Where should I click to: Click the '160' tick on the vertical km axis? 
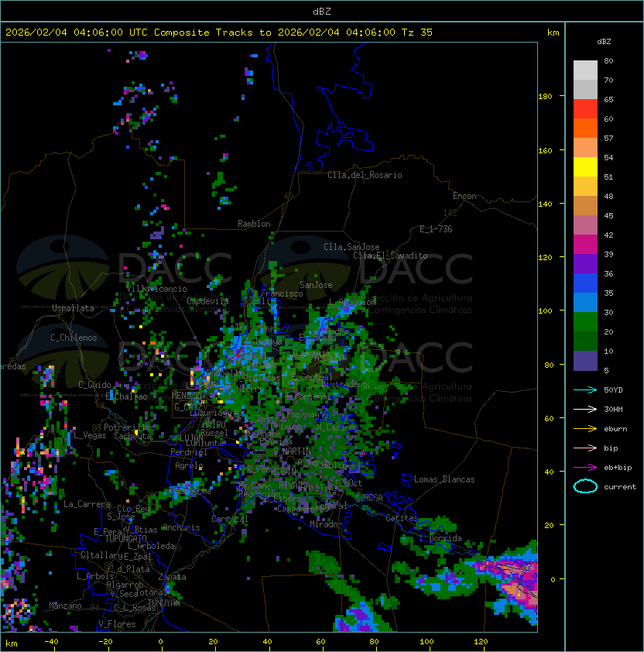(545, 150)
